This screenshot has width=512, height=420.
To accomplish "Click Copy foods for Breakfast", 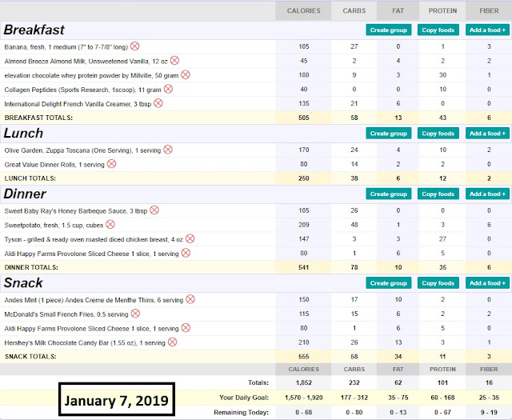I will coord(438,30).
